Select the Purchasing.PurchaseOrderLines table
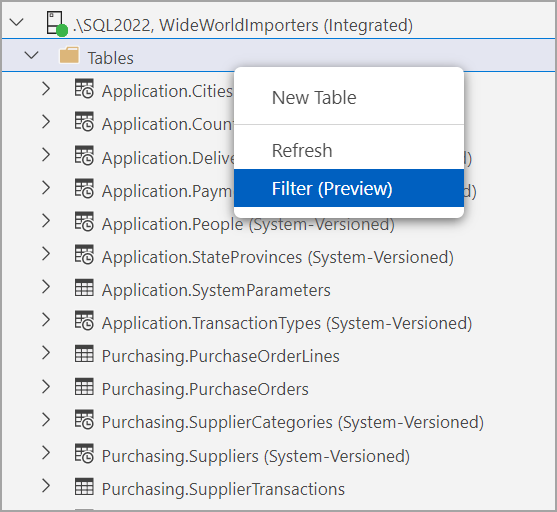Viewport: 557px width, 512px height. [x=221, y=356]
